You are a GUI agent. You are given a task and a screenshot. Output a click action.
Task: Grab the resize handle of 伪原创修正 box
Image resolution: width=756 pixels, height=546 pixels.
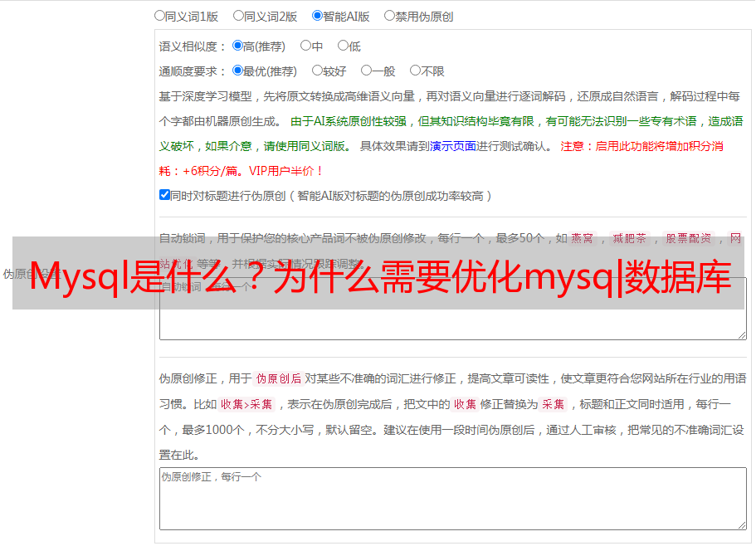coord(742,525)
